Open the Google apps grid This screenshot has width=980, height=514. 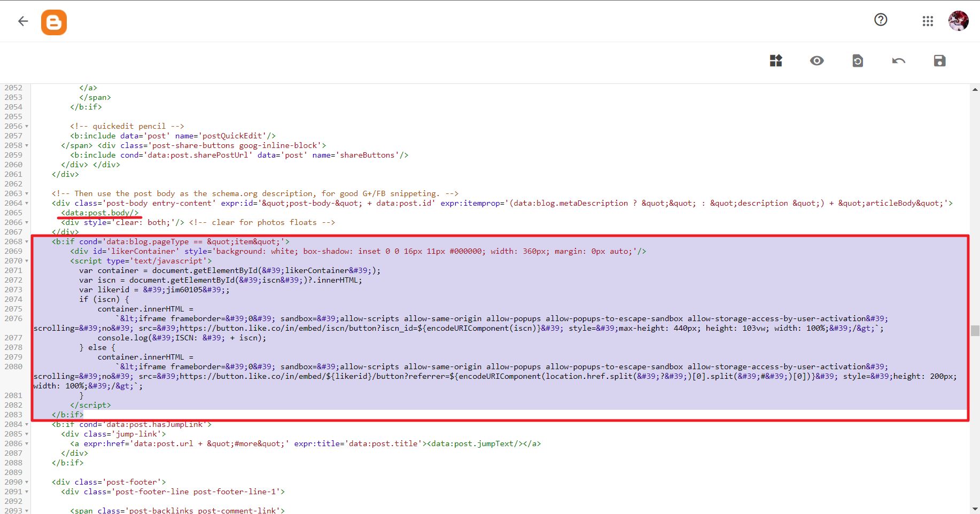pos(928,21)
